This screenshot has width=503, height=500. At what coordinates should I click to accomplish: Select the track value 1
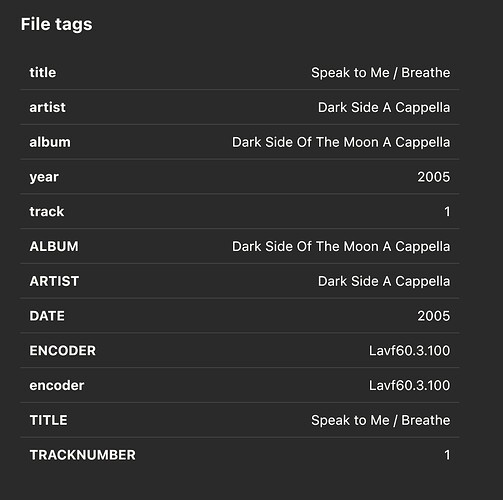(x=447, y=212)
